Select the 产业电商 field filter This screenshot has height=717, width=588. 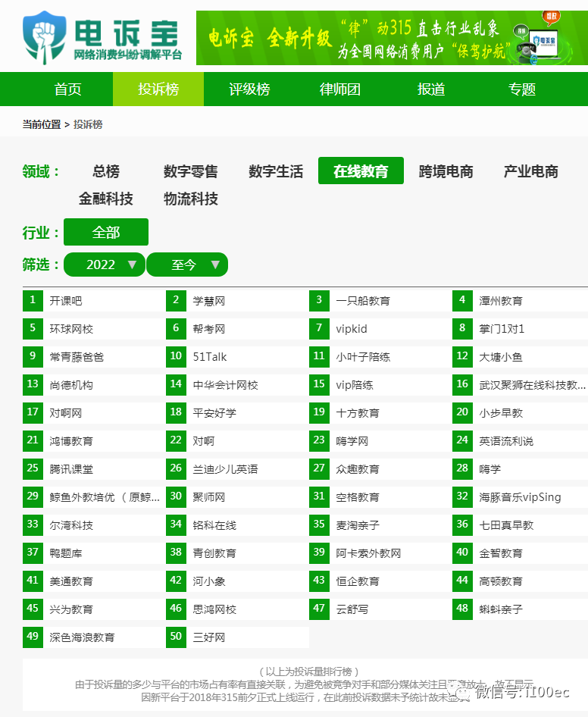[x=531, y=171]
